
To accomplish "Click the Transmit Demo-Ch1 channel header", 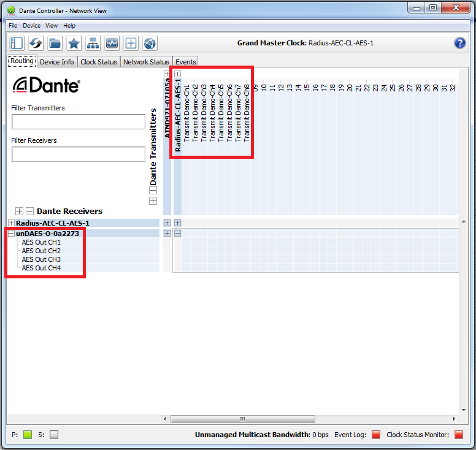I will (x=186, y=113).
